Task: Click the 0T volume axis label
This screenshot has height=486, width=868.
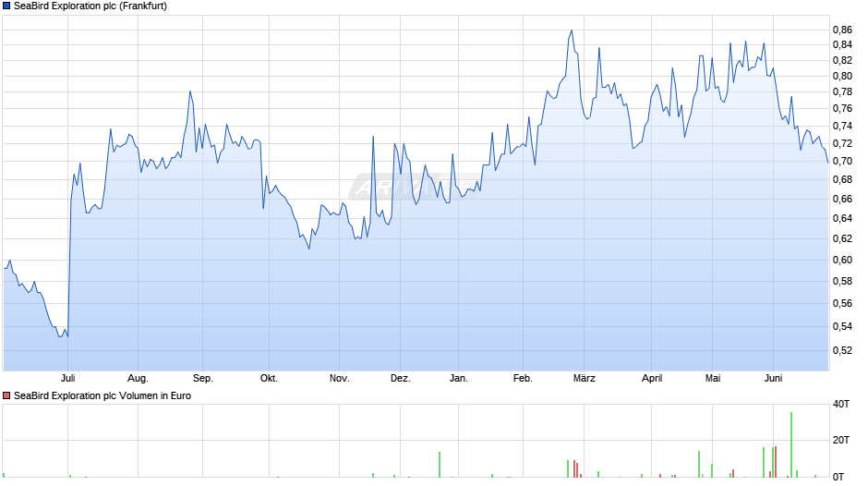Action: tap(838, 477)
